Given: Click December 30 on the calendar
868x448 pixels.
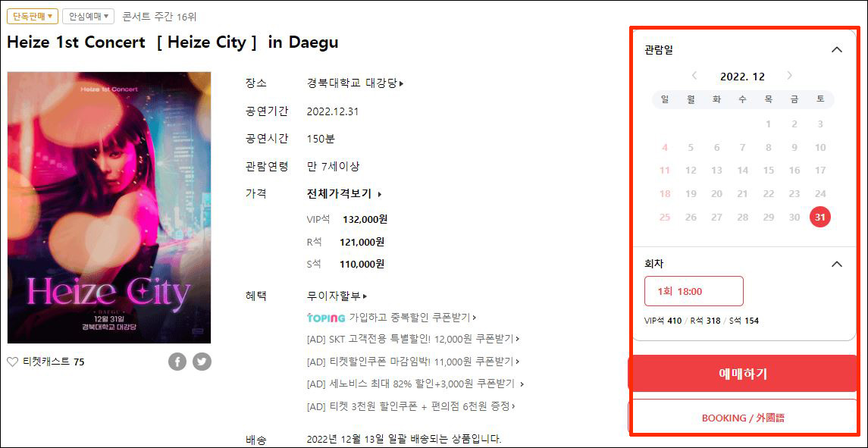Looking at the screenshot, I should pos(794,217).
